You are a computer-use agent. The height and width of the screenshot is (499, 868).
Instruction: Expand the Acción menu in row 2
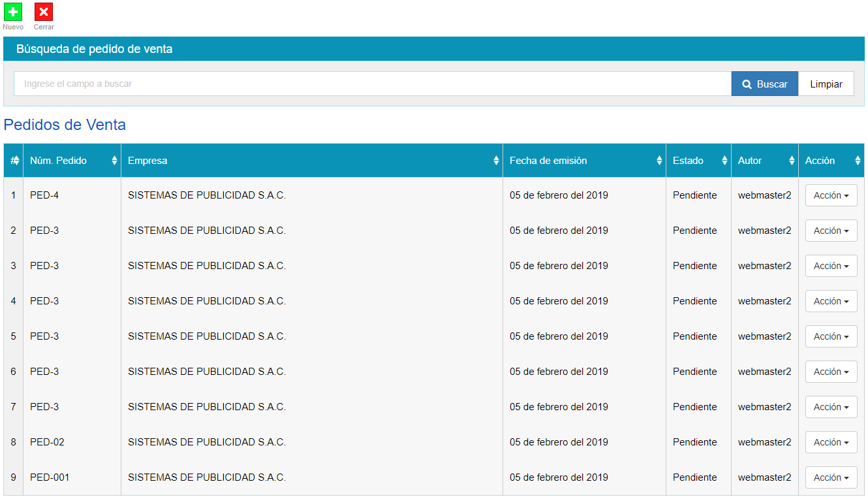[x=831, y=231]
